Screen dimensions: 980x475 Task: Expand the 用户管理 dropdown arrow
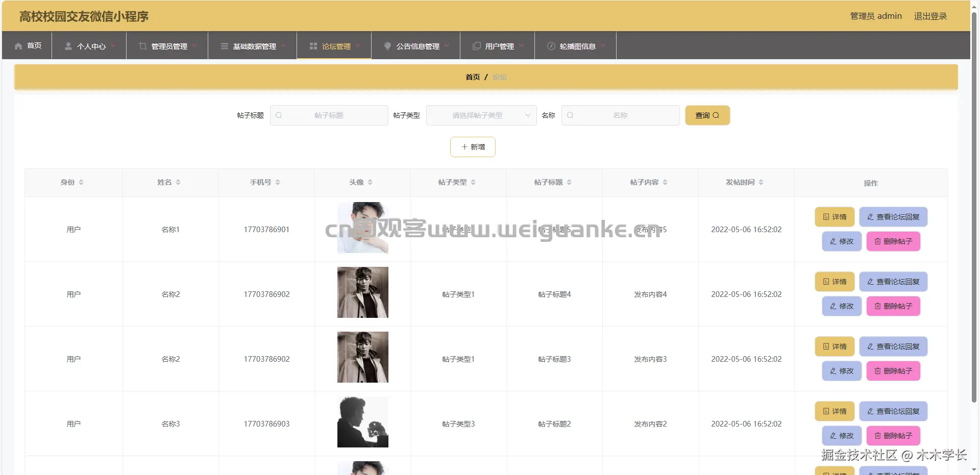point(521,45)
